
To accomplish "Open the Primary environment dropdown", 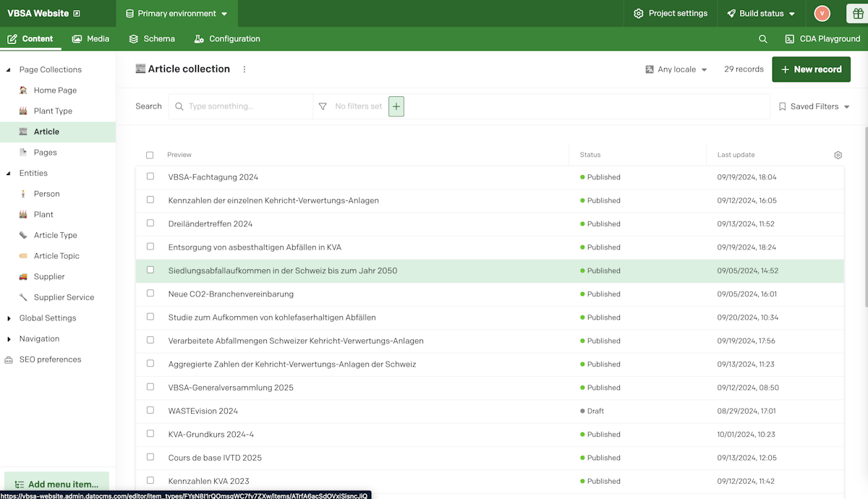I will click(176, 14).
